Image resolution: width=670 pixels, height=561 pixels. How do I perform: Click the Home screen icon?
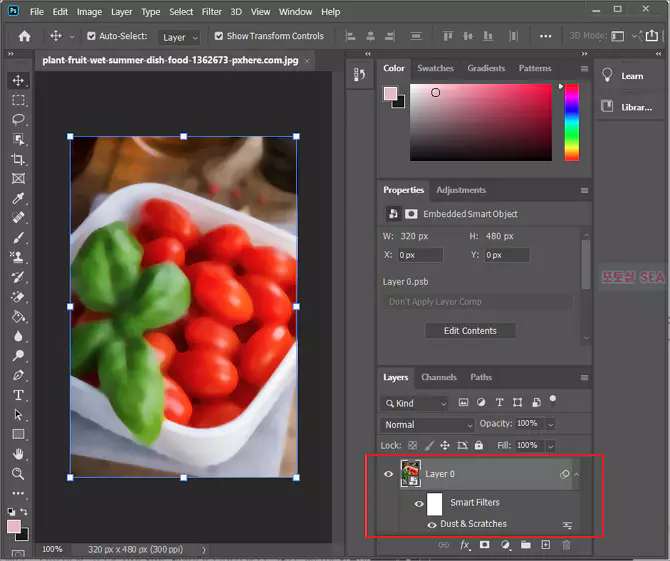click(24, 36)
